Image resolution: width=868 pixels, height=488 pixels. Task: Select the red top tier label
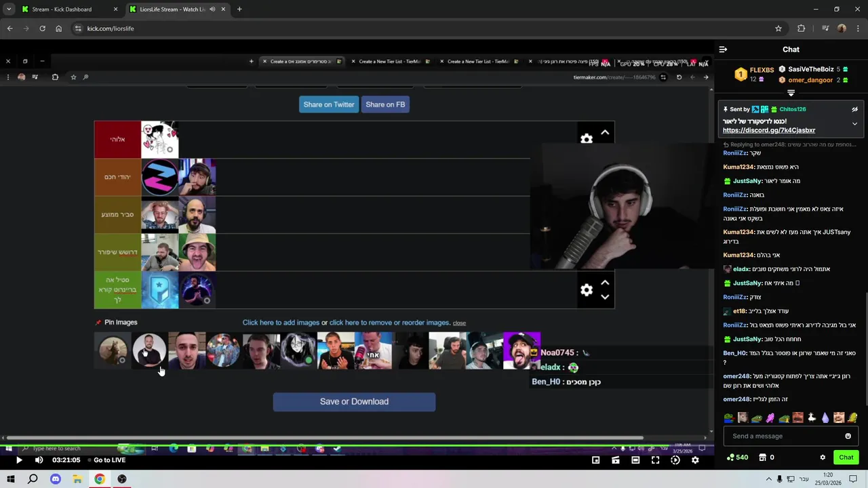click(117, 140)
